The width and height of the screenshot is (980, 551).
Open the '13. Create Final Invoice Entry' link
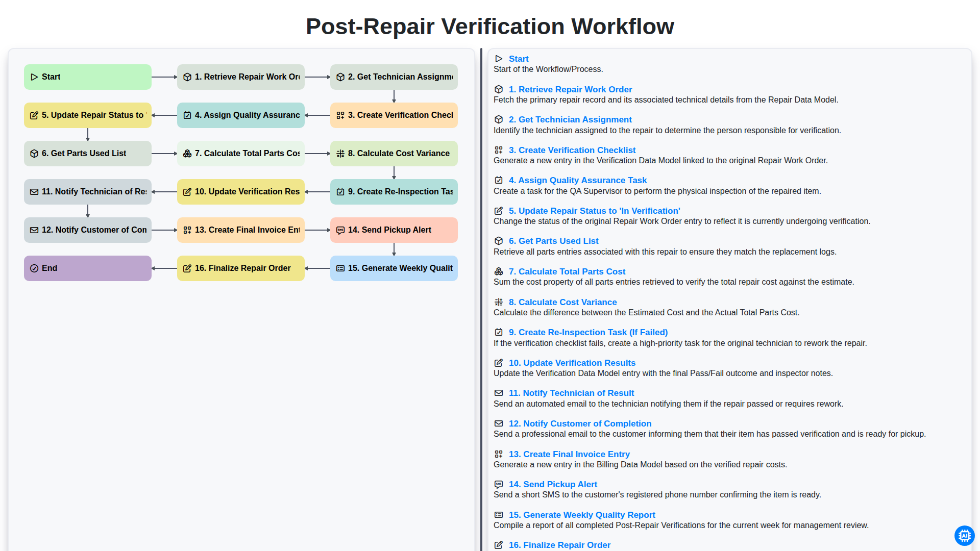pyautogui.click(x=570, y=454)
